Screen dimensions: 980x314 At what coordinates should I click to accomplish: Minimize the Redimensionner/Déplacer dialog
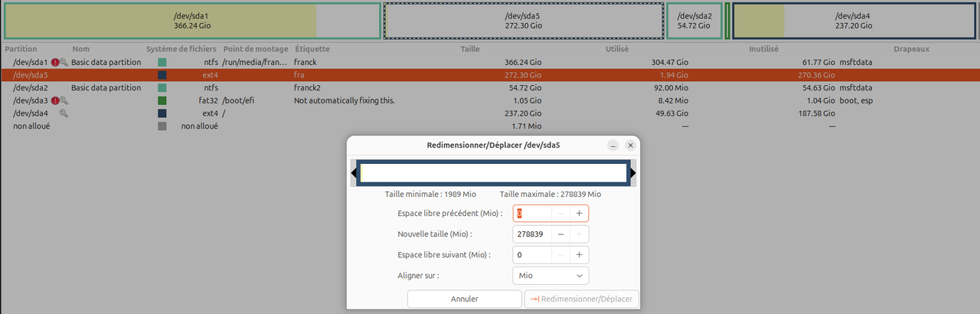click(x=613, y=145)
